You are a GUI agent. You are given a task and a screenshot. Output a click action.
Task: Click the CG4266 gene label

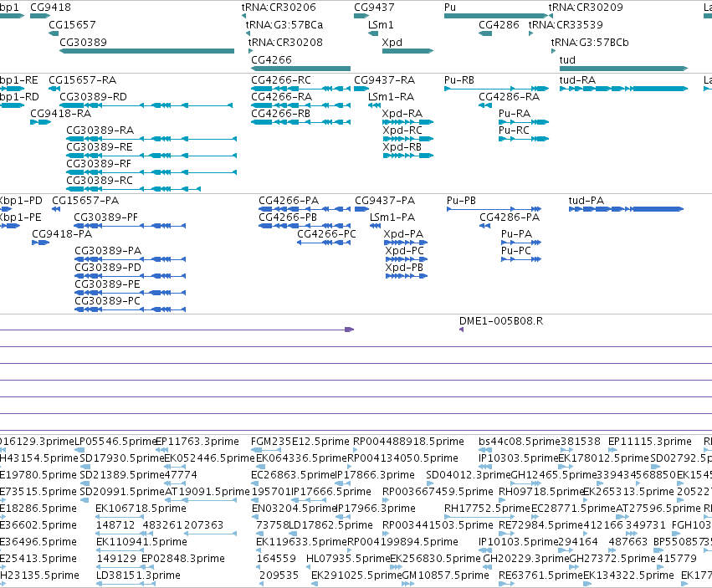click(x=271, y=60)
